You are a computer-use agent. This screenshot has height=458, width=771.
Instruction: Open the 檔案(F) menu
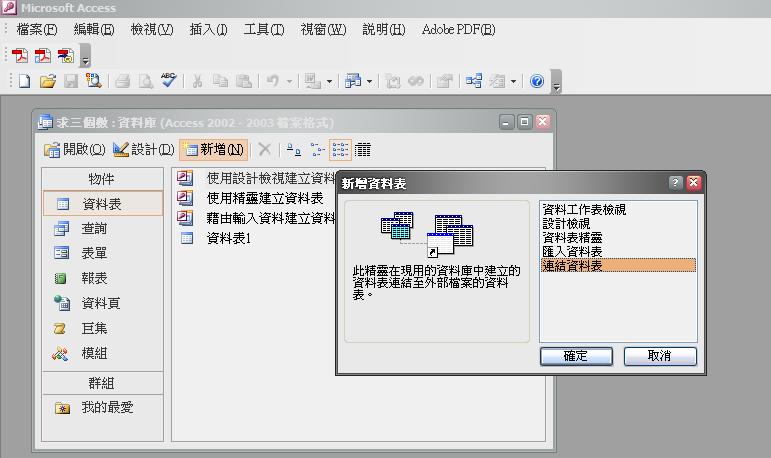click(37, 30)
